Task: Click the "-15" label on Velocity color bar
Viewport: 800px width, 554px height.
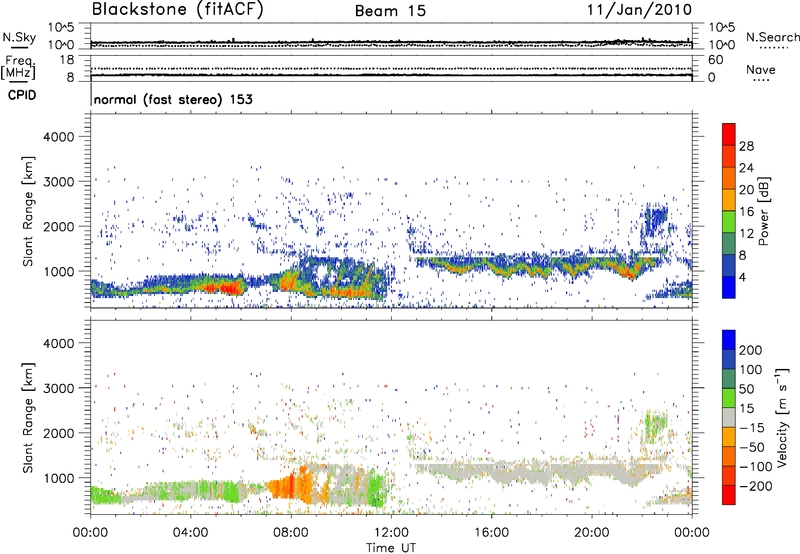Action: pyautogui.click(x=752, y=427)
